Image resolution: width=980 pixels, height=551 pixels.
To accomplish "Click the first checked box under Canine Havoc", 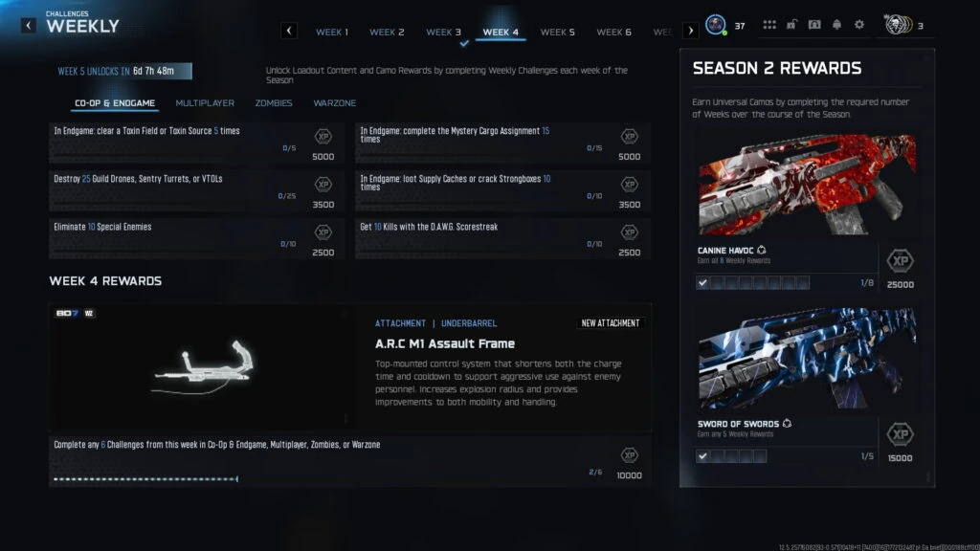I will [x=702, y=283].
